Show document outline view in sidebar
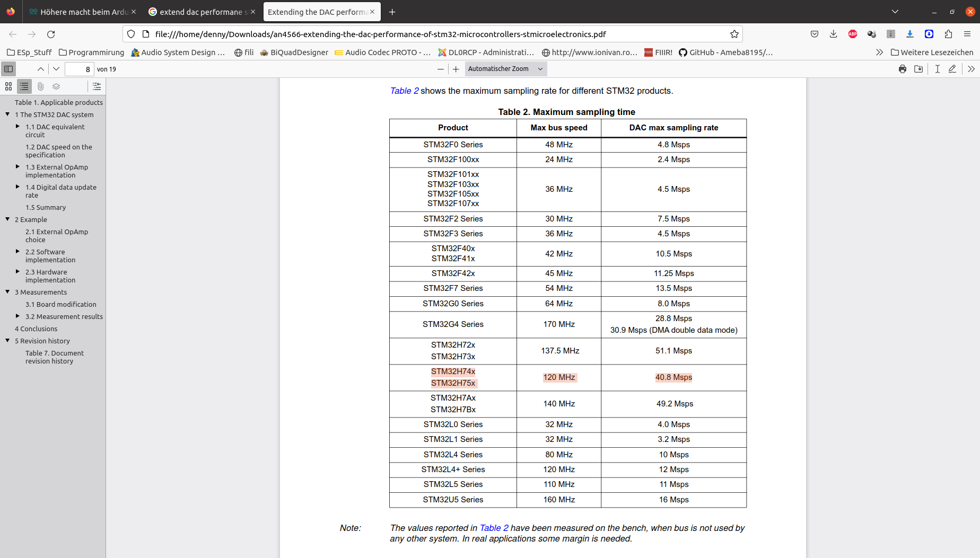Screen dimensions: 980x558 [24, 86]
